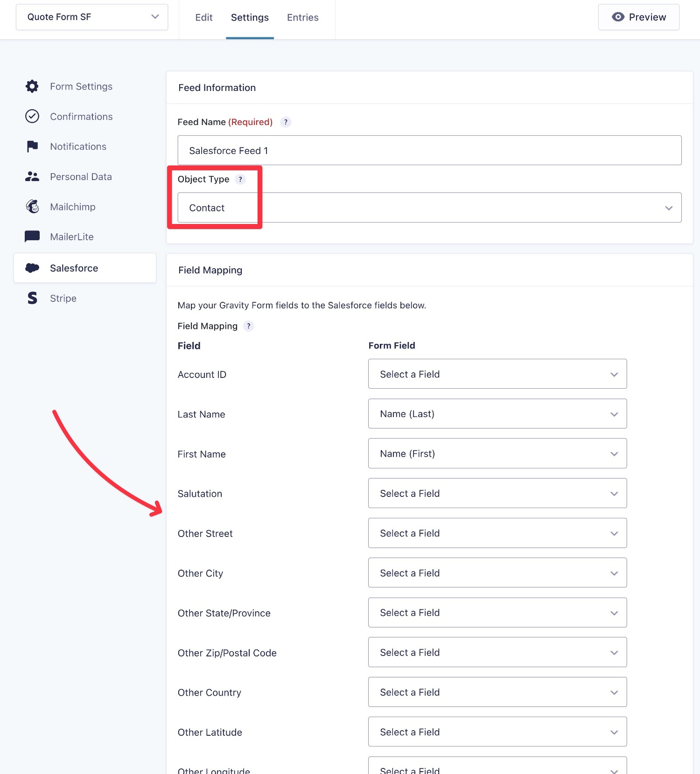Viewport: 700px width, 774px height.
Task: Open Personal Data settings
Action: point(81,176)
